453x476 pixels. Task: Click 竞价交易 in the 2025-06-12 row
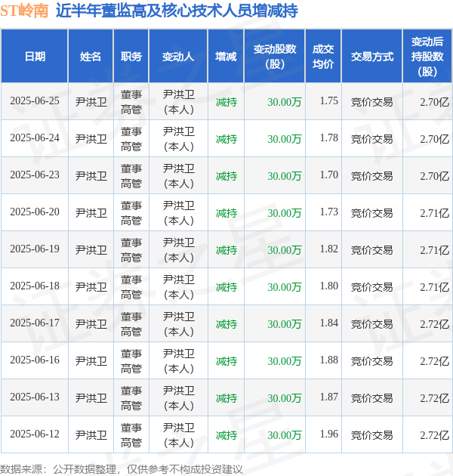pyautogui.click(x=372, y=435)
